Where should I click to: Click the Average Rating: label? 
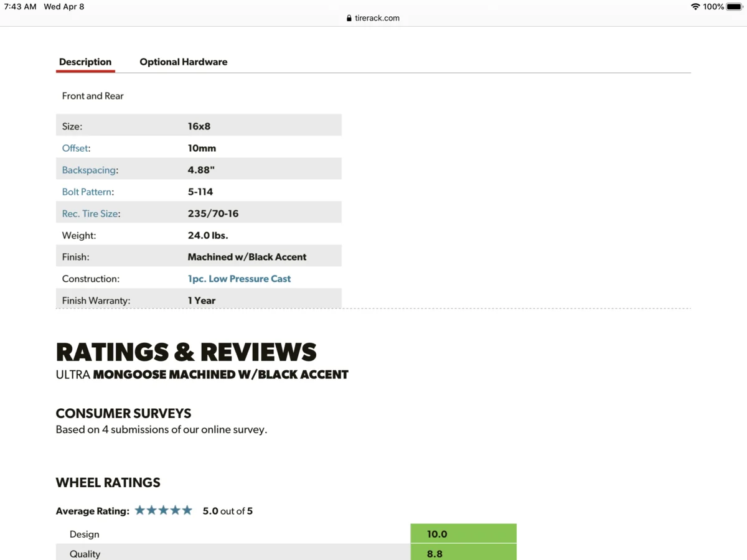(93, 511)
